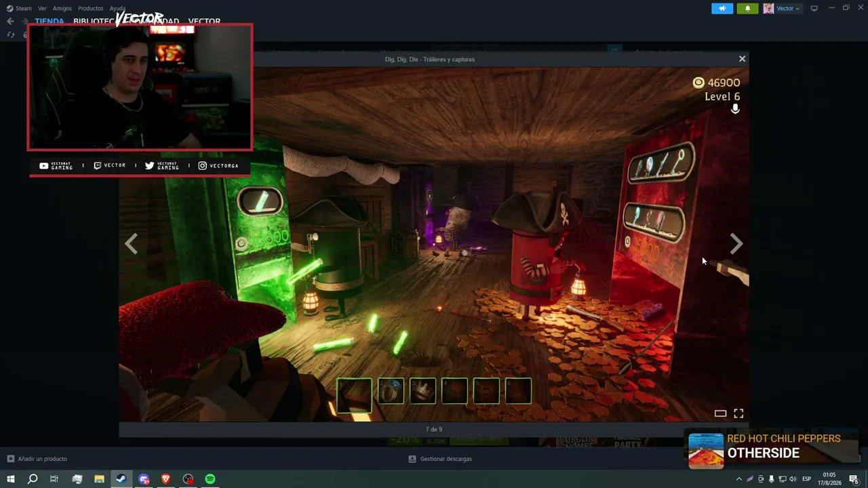Open the volume control in system tray
Image resolution: width=868 pixels, height=488 pixels.
[793, 479]
